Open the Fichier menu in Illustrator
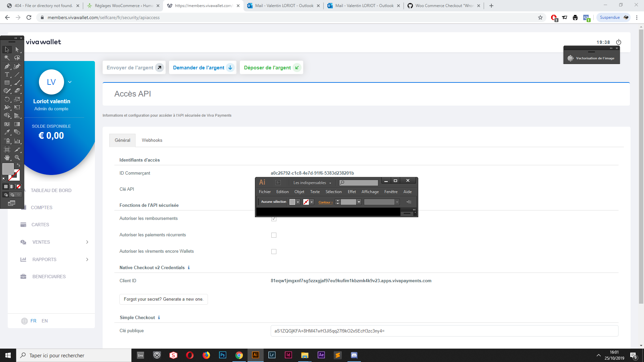644x362 pixels. pyautogui.click(x=265, y=191)
